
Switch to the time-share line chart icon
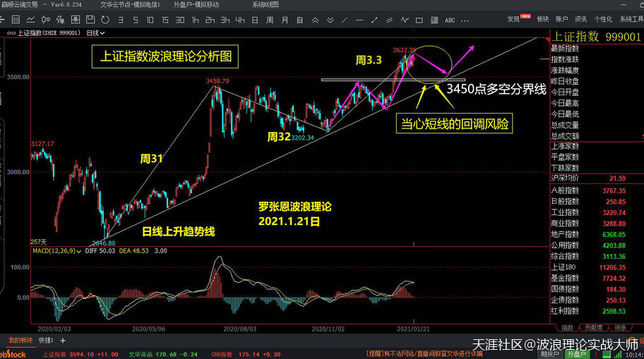pos(30,19)
